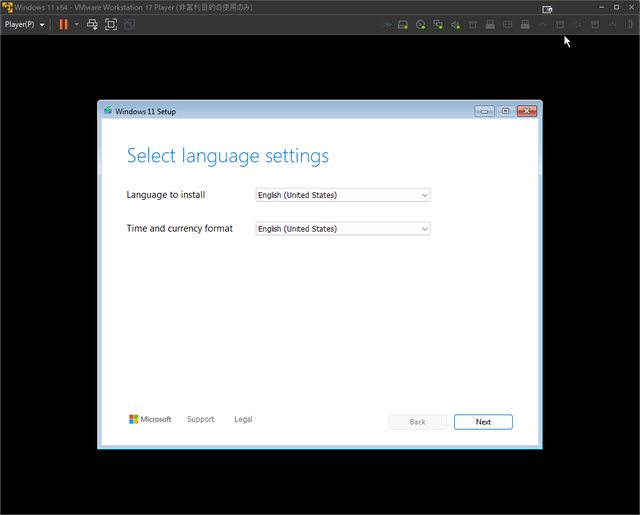Click the sound card device icon
Screen dimensions: 640x515
[x=455, y=24]
